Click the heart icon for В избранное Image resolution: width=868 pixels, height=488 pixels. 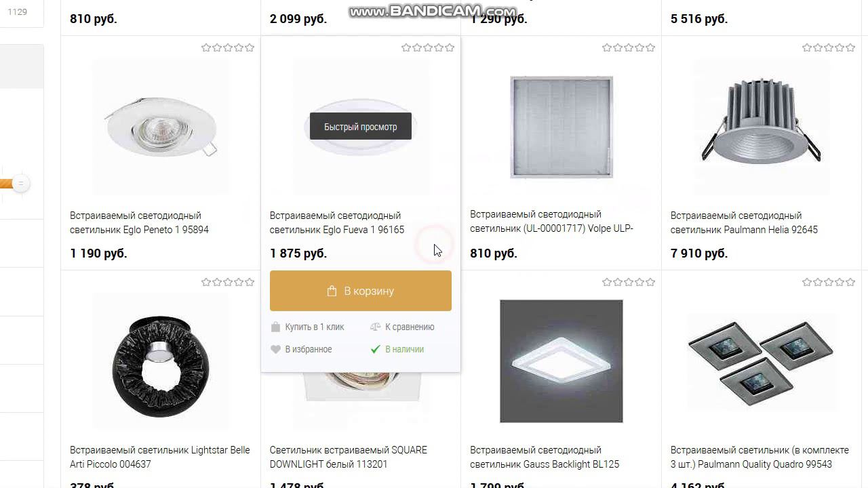[275, 350]
